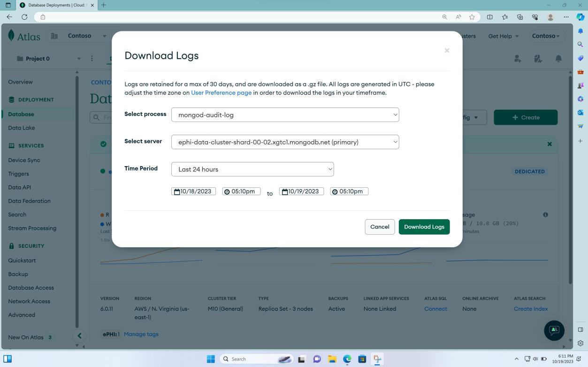Open Microsoft Edge from the taskbar
This screenshot has width=588, height=367.
[x=347, y=359]
